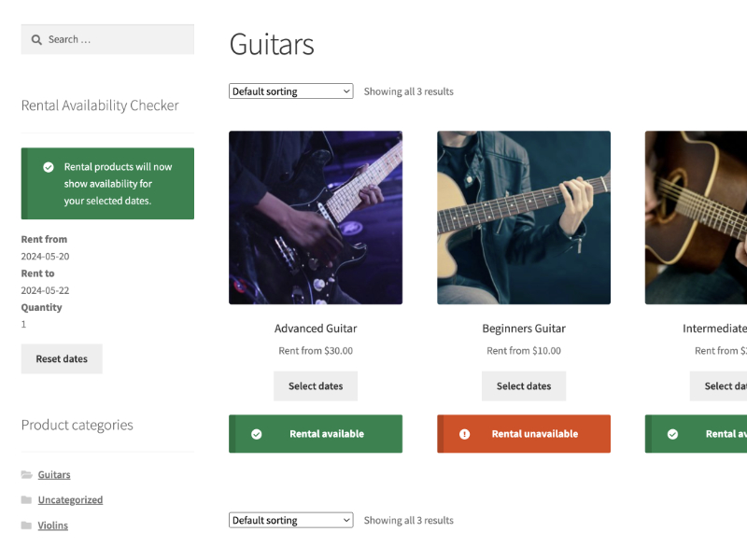Image resolution: width=747 pixels, height=560 pixels.
Task: Open the Uncategorized product category
Action: (x=70, y=500)
